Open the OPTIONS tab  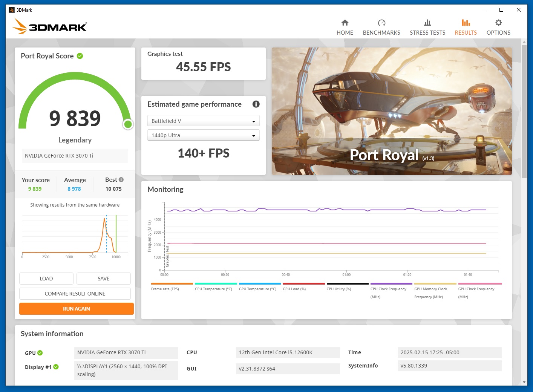[498, 28]
